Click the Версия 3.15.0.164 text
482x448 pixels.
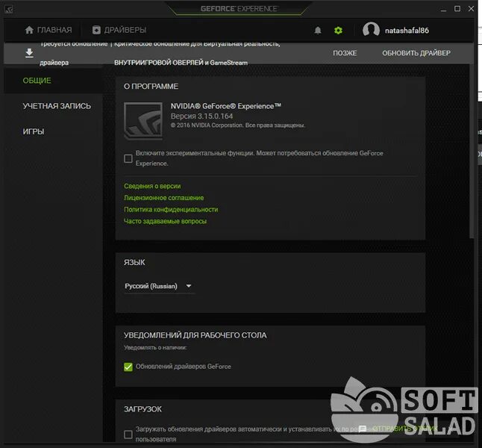click(201, 116)
